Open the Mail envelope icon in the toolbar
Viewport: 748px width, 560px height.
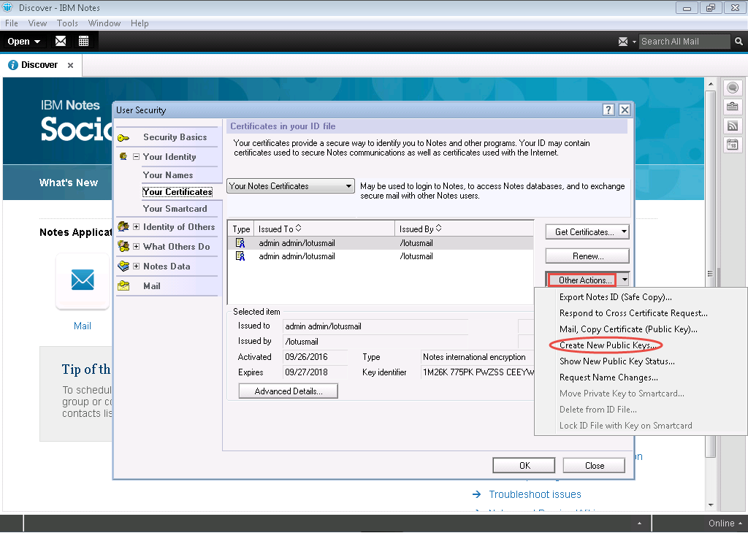point(61,41)
